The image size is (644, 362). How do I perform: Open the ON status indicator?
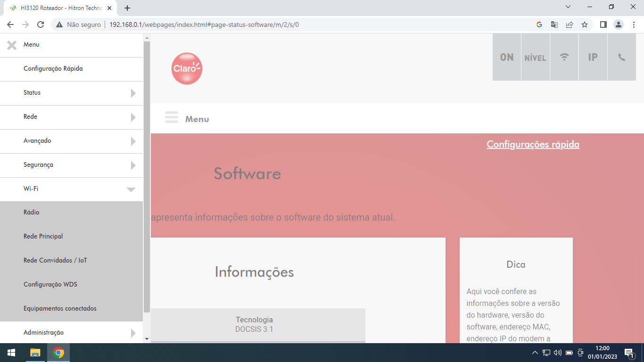click(x=507, y=57)
